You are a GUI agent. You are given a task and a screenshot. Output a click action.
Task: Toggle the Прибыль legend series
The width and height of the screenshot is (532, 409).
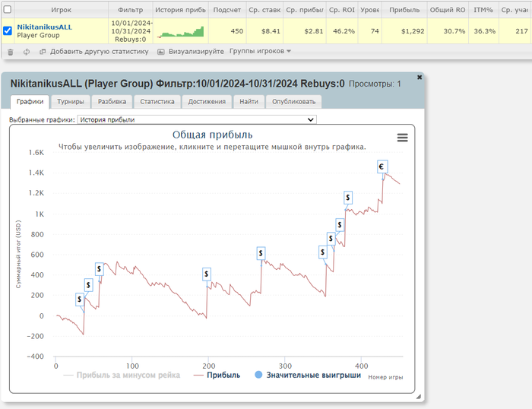[217, 375]
